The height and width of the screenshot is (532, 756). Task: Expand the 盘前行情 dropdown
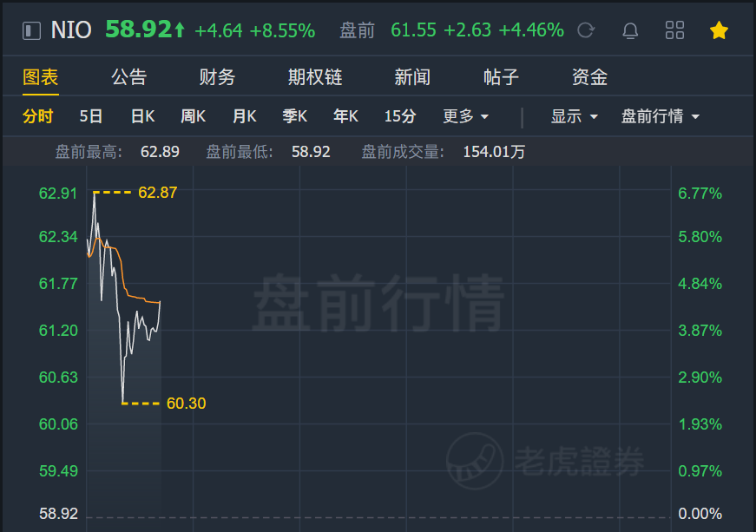point(661,116)
